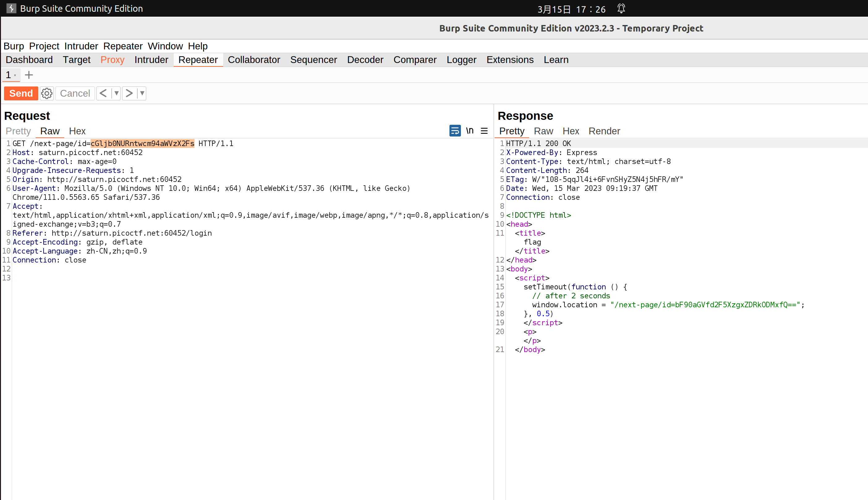Switch to the Sequencer tab
This screenshot has height=500, width=868.
point(314,60)
